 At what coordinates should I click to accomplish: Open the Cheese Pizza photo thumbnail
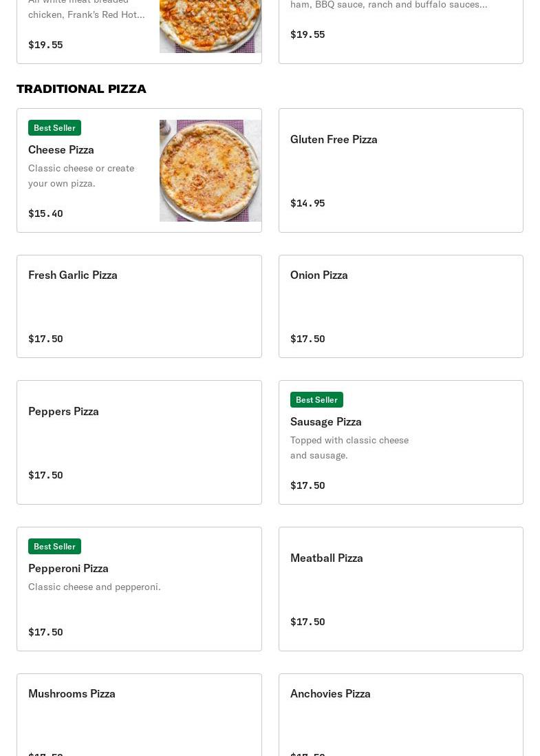[x=210, y=171]
